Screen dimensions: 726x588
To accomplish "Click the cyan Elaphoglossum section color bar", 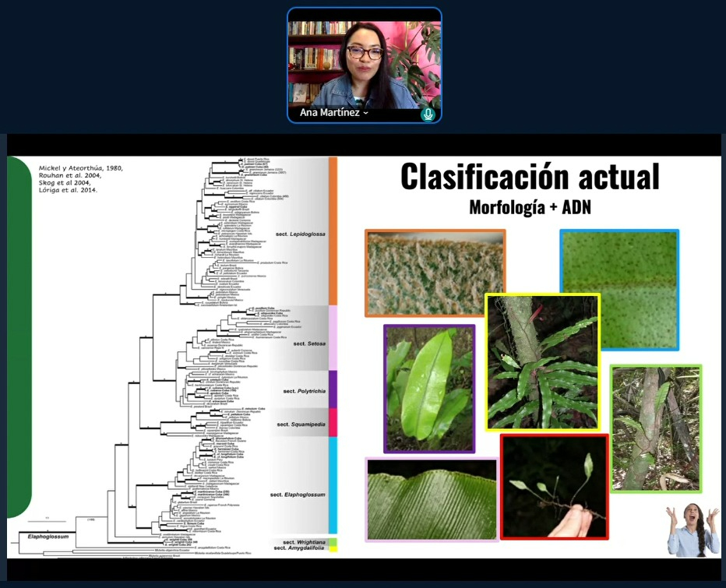I will (x=333, y=486).
